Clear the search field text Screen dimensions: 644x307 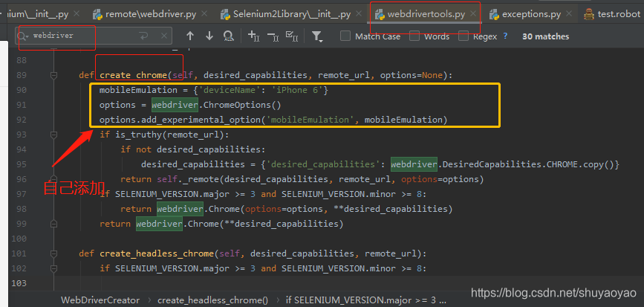[x=164, y=36]
